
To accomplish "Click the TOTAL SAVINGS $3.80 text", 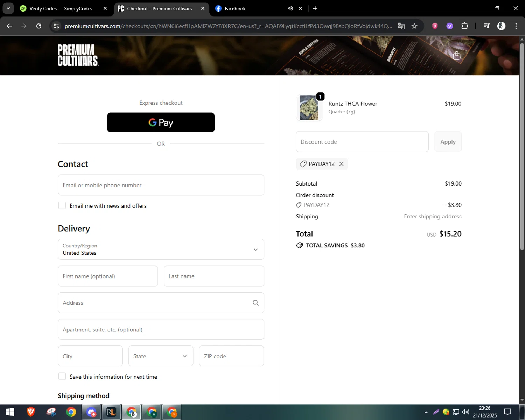I will (x=335, y=245).
